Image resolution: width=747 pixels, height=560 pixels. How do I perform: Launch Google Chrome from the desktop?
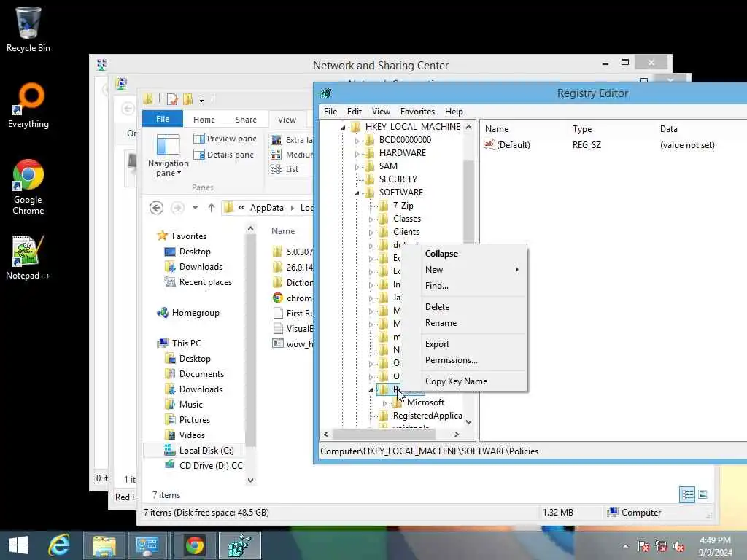[x=28, y=187]
